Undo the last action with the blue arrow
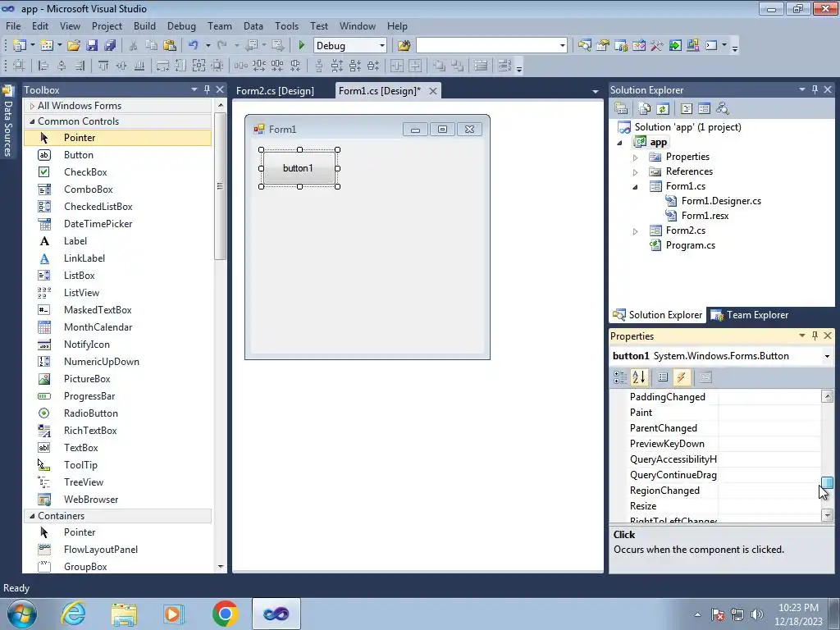This screenshot has width=840, height=630. 193,46
